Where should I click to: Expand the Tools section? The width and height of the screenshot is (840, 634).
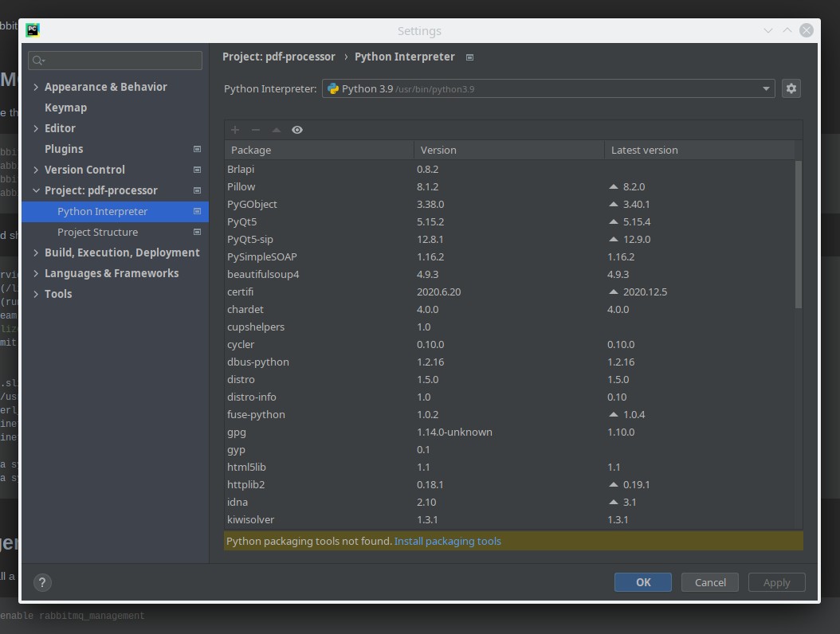(36, 294)
